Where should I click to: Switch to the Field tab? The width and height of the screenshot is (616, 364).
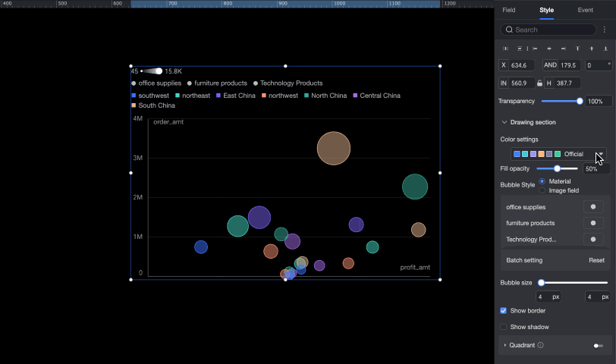509,10
